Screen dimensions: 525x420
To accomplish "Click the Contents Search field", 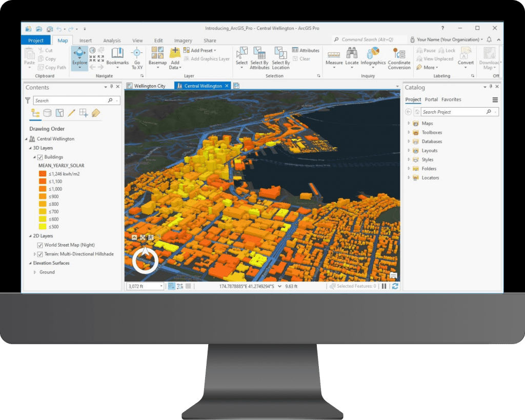I will point(76,101).
